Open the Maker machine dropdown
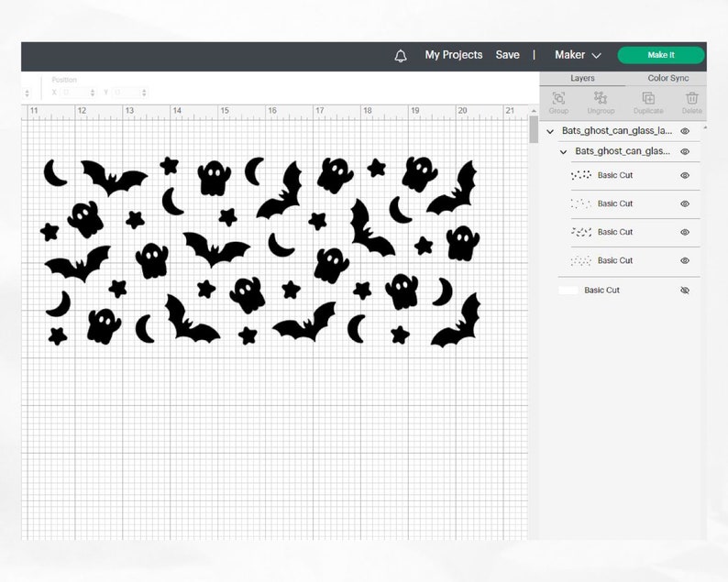This screenshot has width=728, height=582. pyautogui.click(x=578, y=55)
